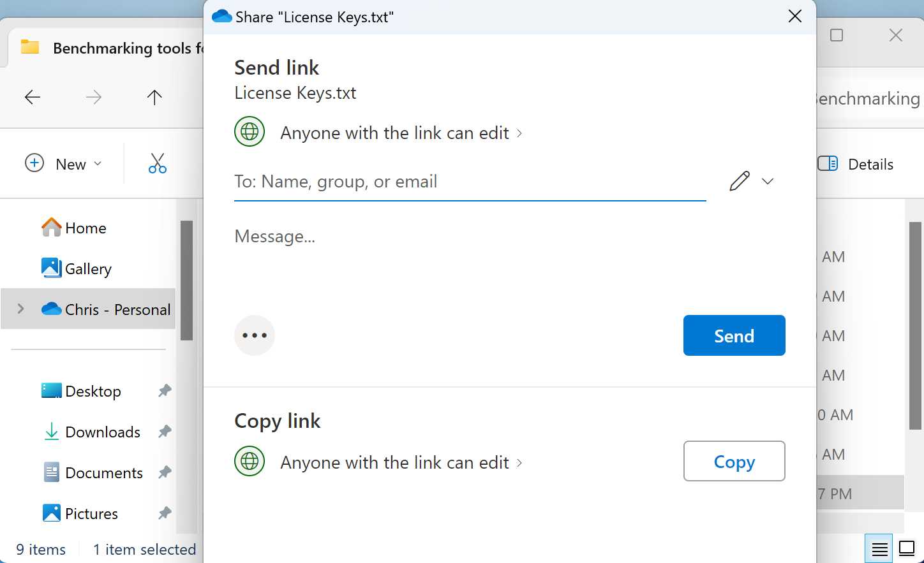924x563 pixels.
Task: Select Gallery in the sidebar
Action: point(87,268)
